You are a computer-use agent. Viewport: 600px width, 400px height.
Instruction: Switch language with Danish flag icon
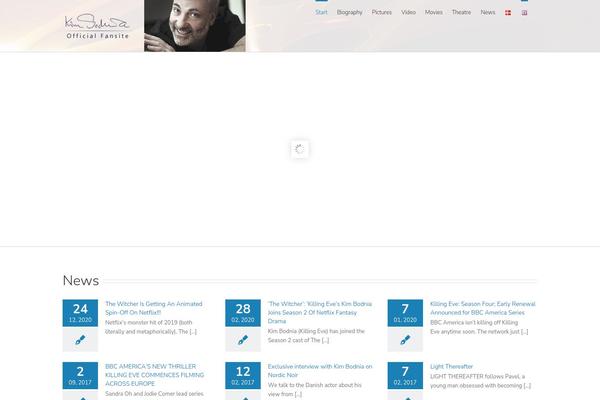tap(508, 13)
